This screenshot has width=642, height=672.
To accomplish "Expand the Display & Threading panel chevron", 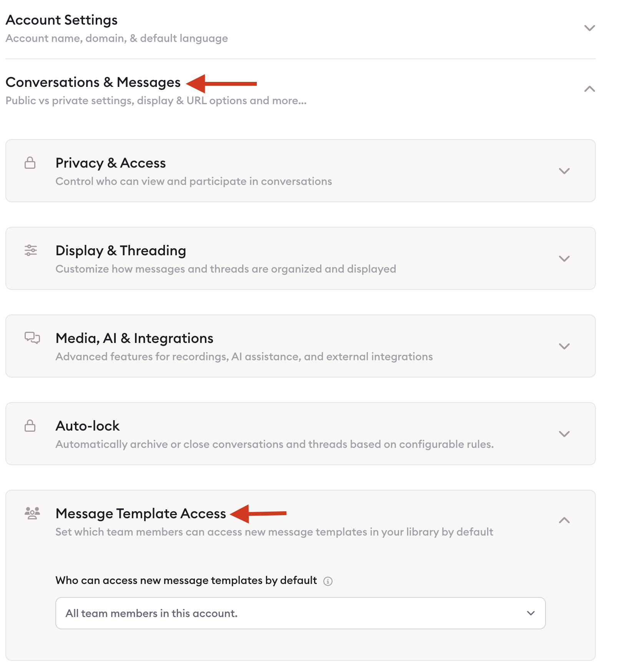I will pyautogui.click(x=564, y=259).
